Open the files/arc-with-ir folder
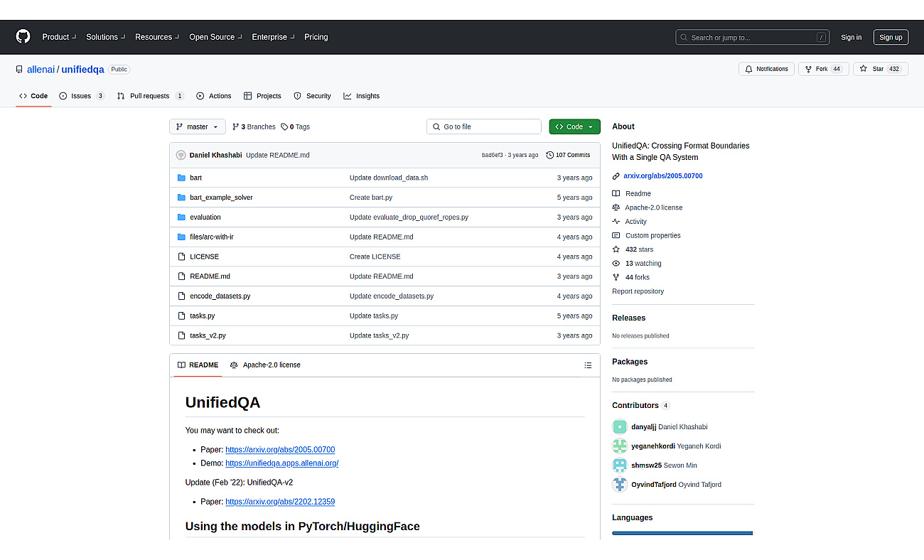 click(x=212, y=237)
